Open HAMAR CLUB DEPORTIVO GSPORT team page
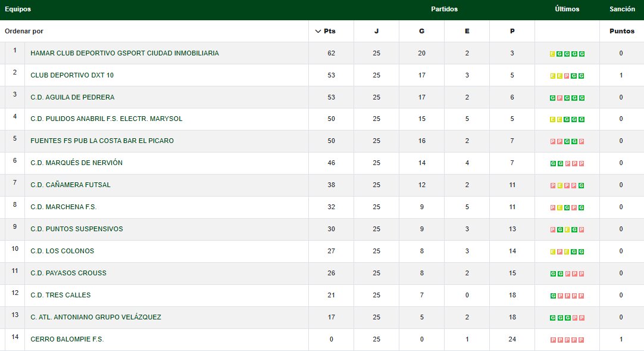This screenshot has width=644, height=351. [124, 53]
